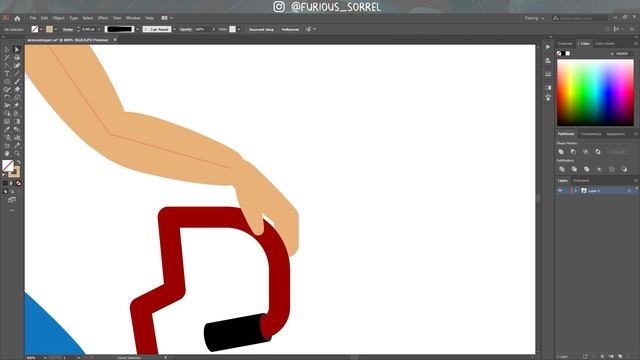Select the Magic Wand tool

(x=7, y=58)
